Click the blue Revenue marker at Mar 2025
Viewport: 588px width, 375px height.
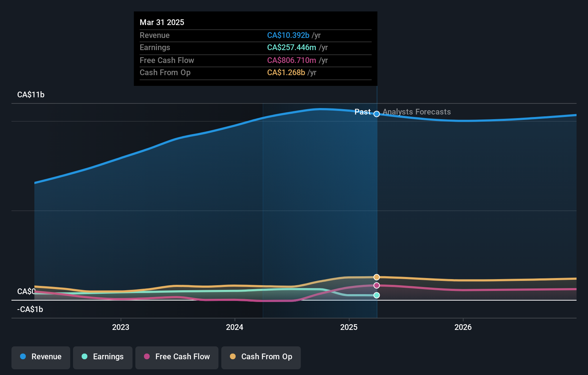click(x=377, y=114)
